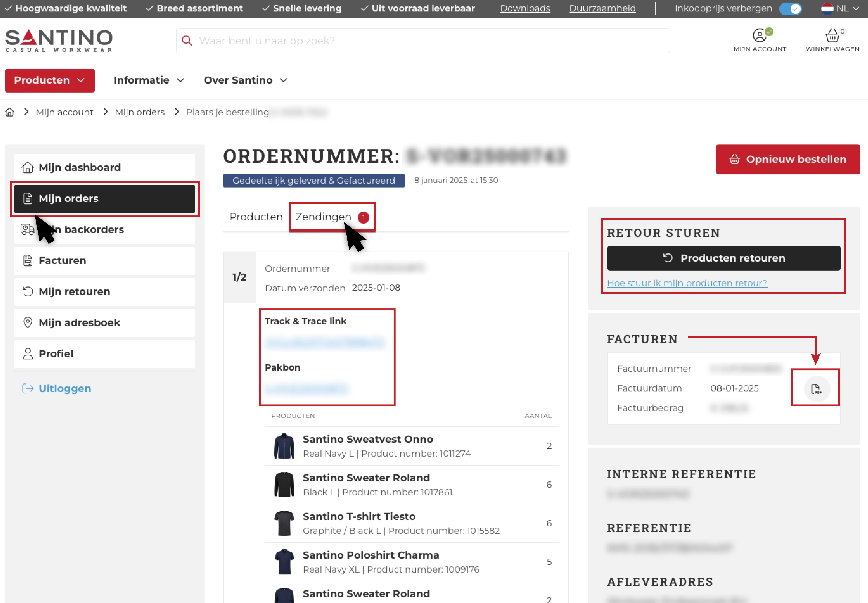Image resolution: width=868 pixels, height=603 pixels.
Task: Open the Producten dropdown menu
Action: [50, 80]
